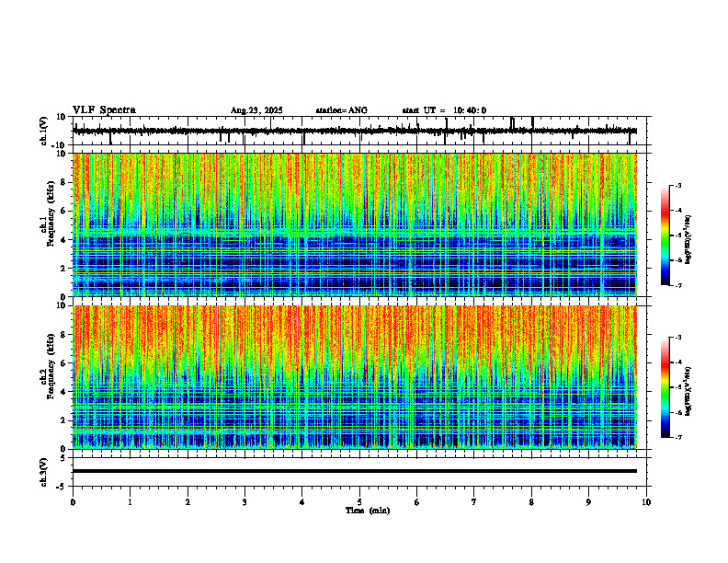Image resolution: width=728 pixels, height=563 pixels.
Task: Click the ch.1 spectrogram color scale bar
Action: pos(665,236)
